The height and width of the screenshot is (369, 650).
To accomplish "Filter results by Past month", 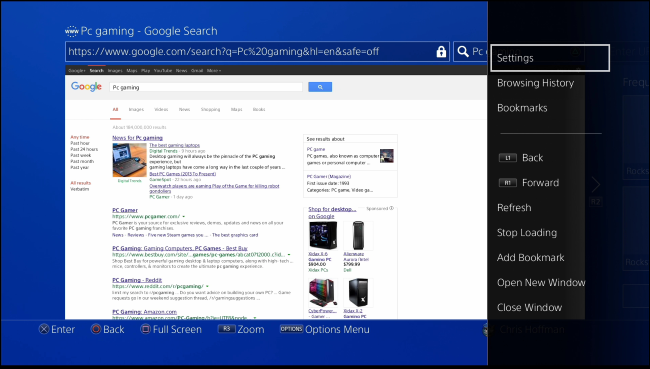I will (82, 161).
